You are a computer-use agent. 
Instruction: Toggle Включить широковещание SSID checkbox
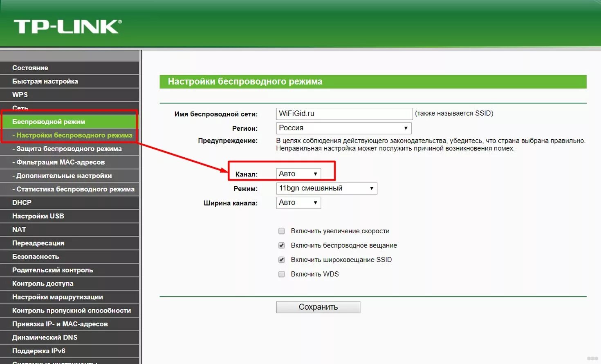[282, 260]
